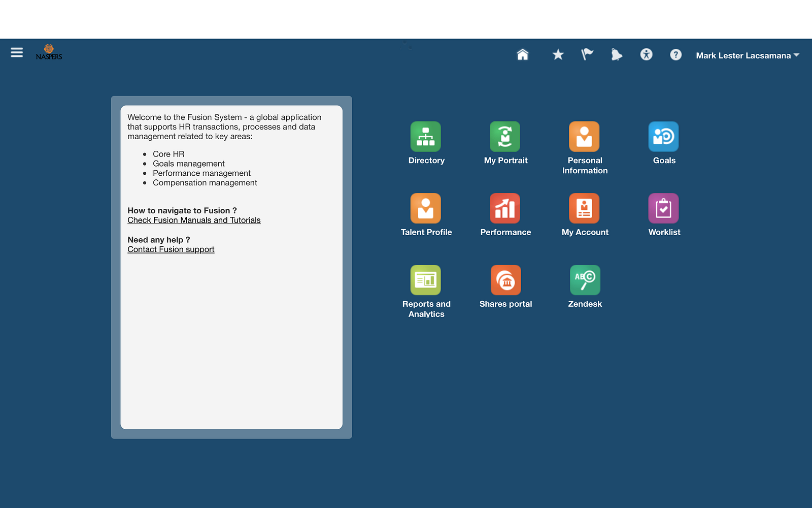Click the 'Goals management' bullet text
Viewport: 812px width, 508px height.
189,164
